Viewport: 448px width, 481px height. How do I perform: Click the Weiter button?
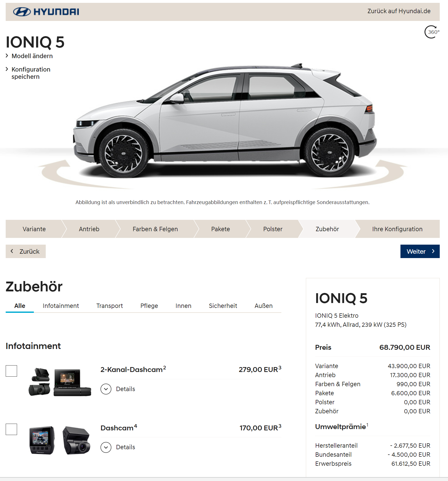420,251
